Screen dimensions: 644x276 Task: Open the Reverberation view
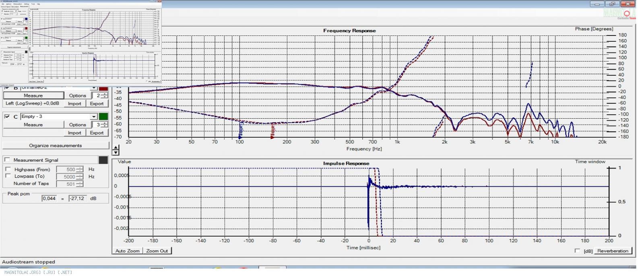pos(613,251)
